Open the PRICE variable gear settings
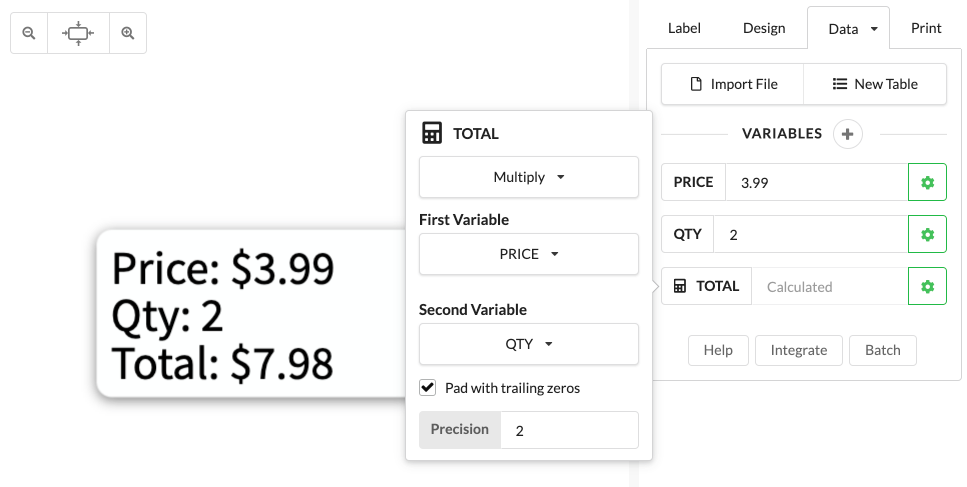This screenshot has width=967, height=487. click(x=927, y=182)
